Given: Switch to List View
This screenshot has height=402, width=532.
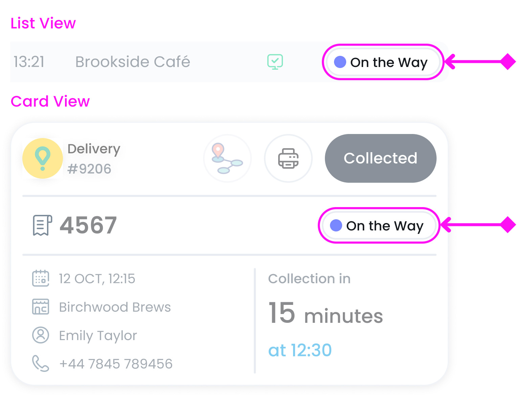Looking at the screenshot, I should click(x=43, y=23).
